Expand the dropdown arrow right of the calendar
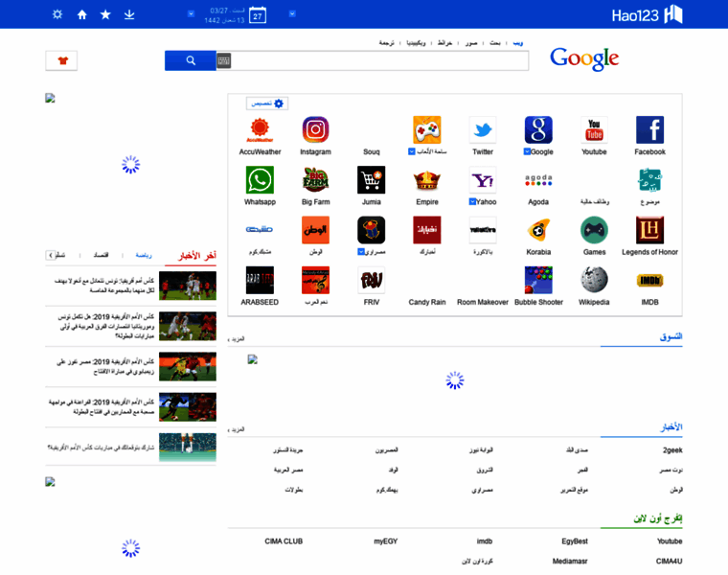728x575 pixels. coord(292,14)
